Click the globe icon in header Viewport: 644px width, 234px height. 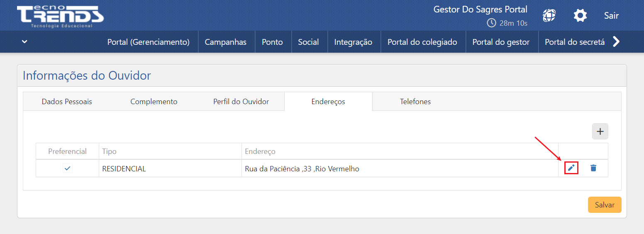pyautogui.click(x=549, y=16)
